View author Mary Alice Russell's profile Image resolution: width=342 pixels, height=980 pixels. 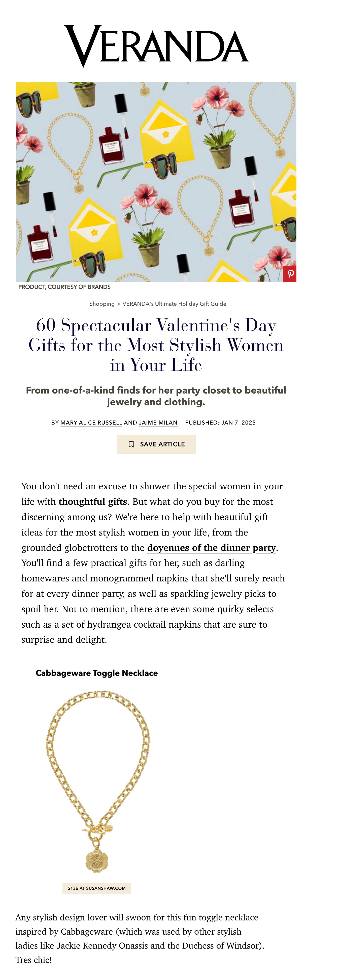tap(91, 423)
